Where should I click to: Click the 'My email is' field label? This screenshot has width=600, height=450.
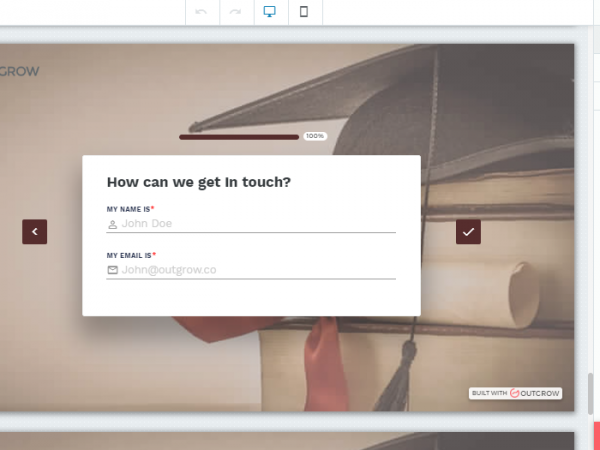pyautogui.click(x=130, y=255)
